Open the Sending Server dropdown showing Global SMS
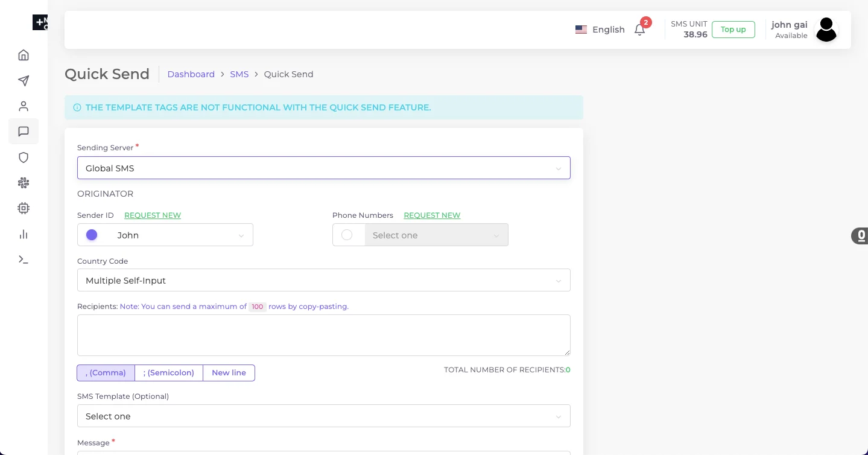The image size is (868, 455). coord(324,168)
